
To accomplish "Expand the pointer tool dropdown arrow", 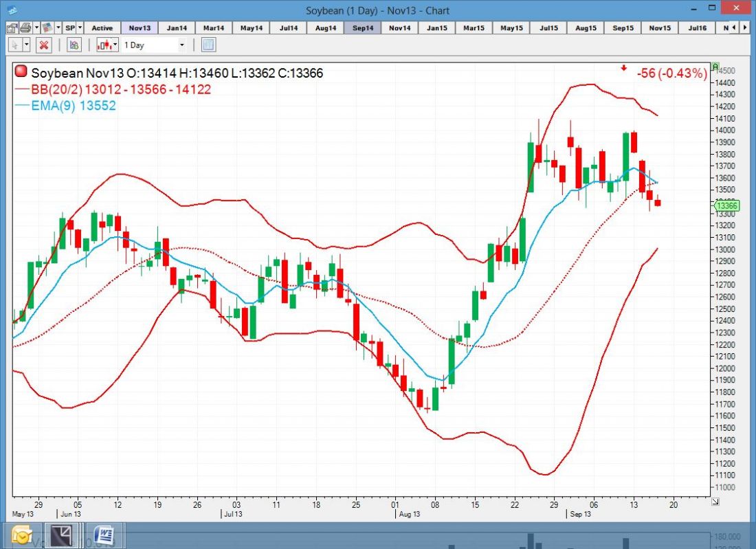I will 26,45.
